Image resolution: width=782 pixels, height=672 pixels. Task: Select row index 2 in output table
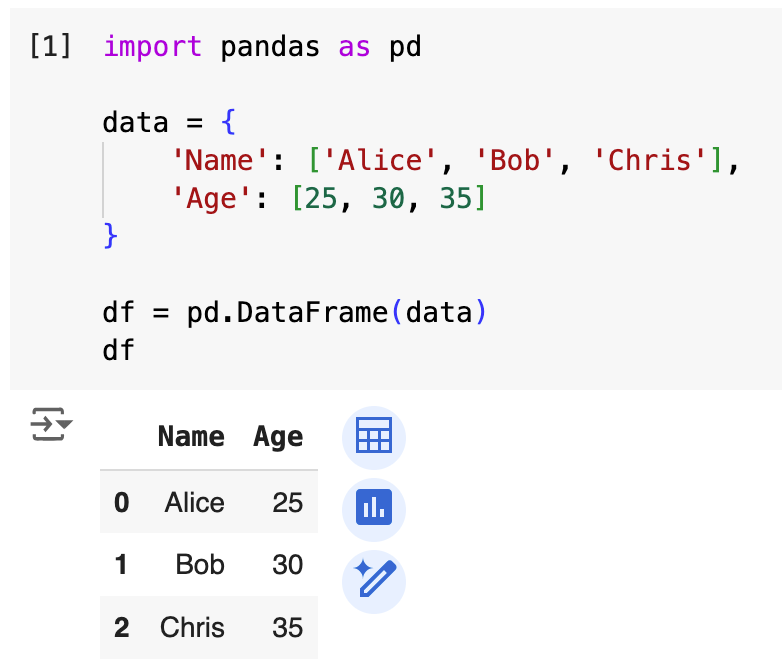122,628
